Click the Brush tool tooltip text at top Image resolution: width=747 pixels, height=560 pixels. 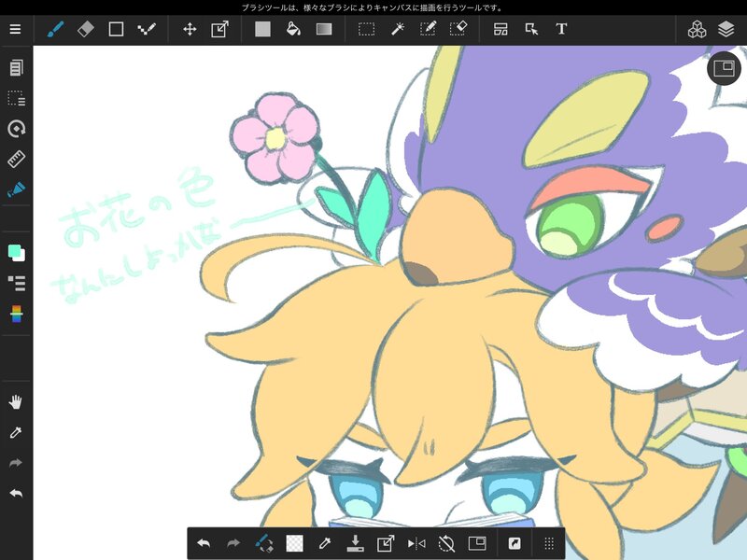tap(373, 7)
